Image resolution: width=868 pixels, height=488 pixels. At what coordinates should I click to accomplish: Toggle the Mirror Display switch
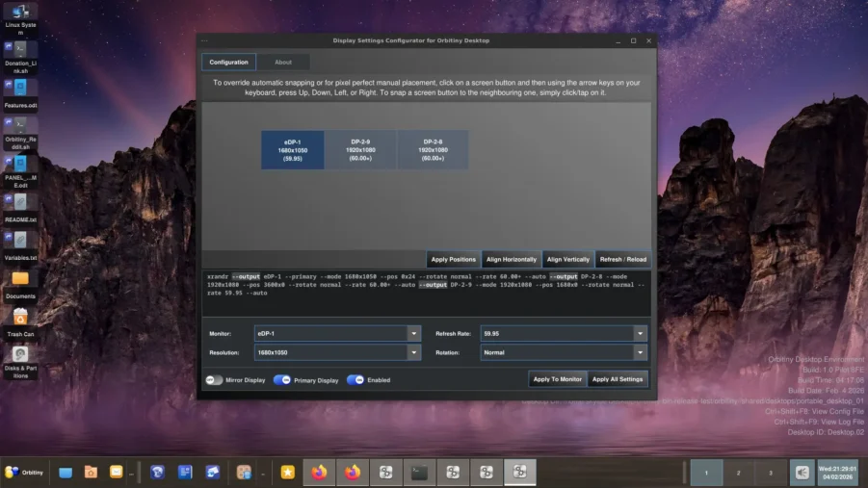point(214,380)
